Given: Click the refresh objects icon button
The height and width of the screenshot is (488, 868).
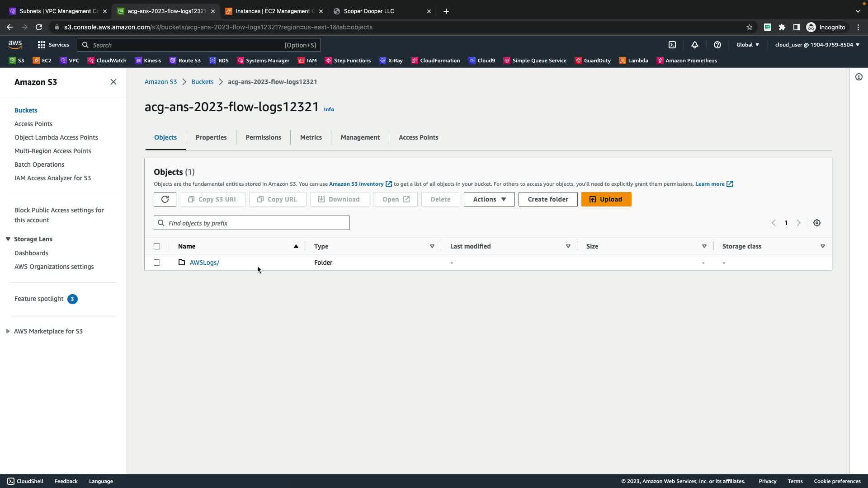Looking at the screenshot, I should 165,199.
